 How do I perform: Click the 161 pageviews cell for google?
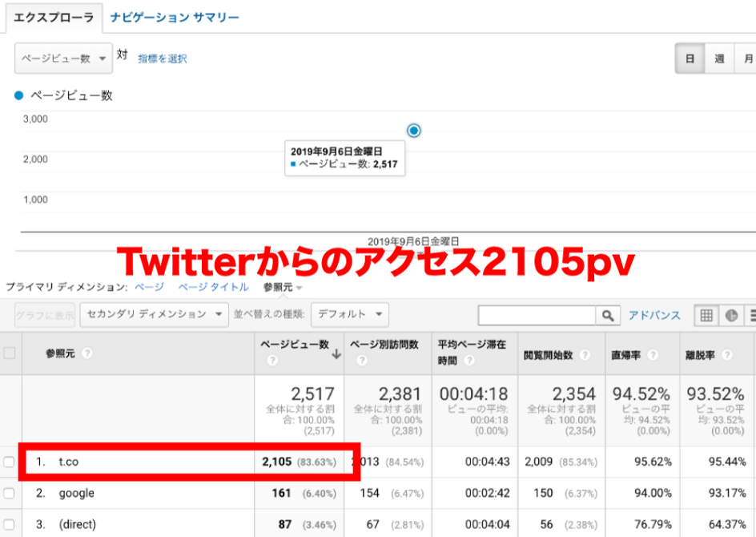[x=281, y=493]
